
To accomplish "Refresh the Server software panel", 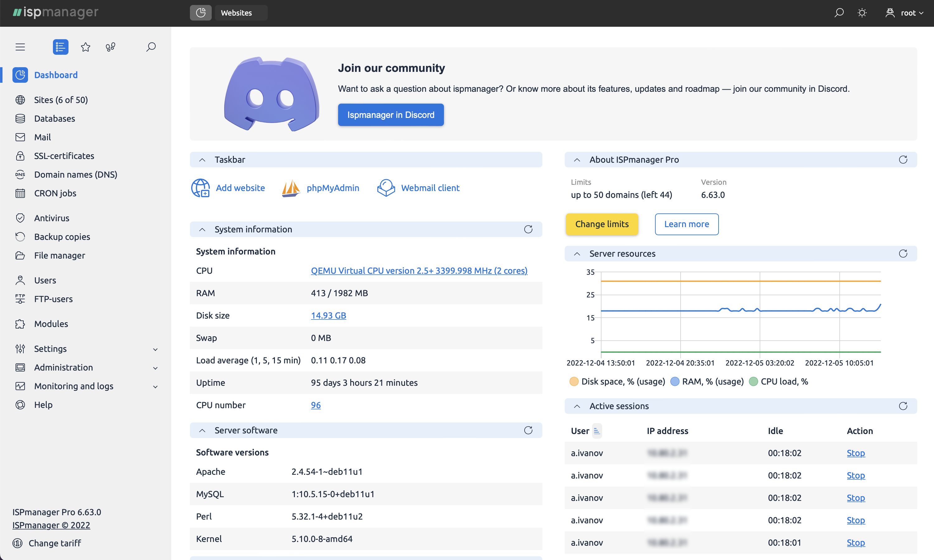I will tap(528, 430).
